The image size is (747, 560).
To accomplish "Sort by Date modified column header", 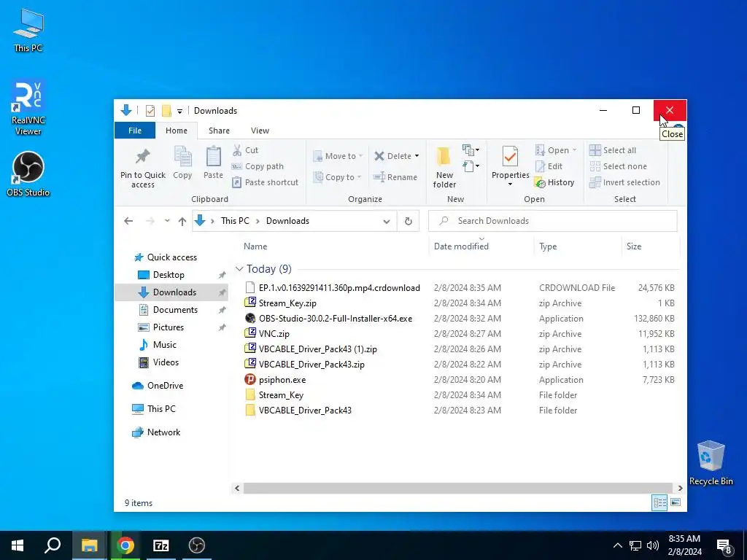I will pyautogui.click(x=481, y=246).
